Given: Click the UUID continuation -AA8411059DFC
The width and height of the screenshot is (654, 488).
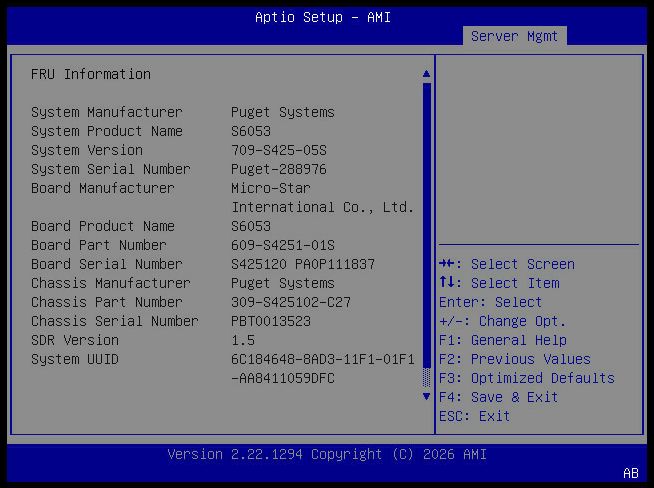Looking at the screenshot, I should [x=282, y=378].
